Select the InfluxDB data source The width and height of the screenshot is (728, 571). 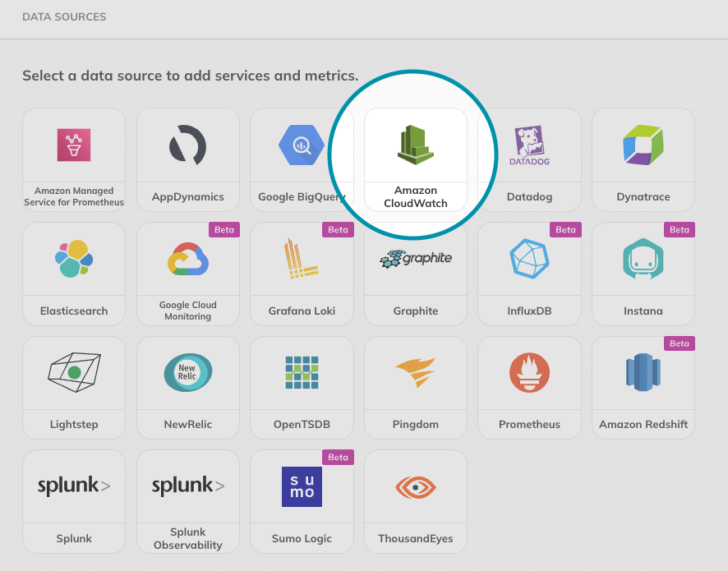pos(529,273)
